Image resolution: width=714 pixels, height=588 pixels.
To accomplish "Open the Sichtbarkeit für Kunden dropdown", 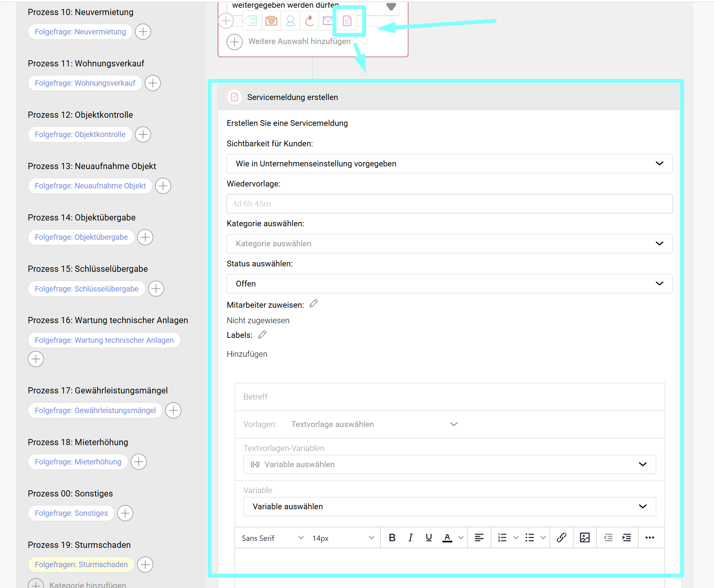I will click(x=449, y=164).
